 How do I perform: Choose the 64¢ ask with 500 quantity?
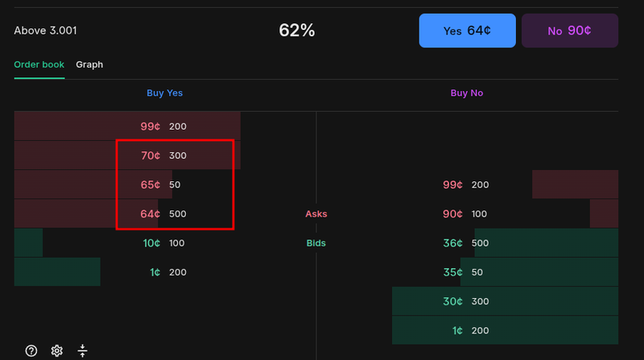pyautogui.click(x=163, y=213)
